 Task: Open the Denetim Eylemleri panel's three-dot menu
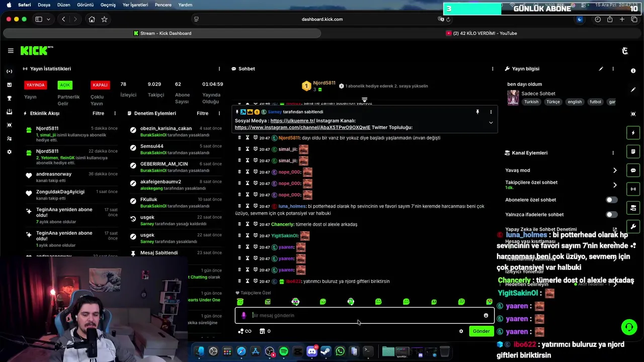tap(219, 114)
